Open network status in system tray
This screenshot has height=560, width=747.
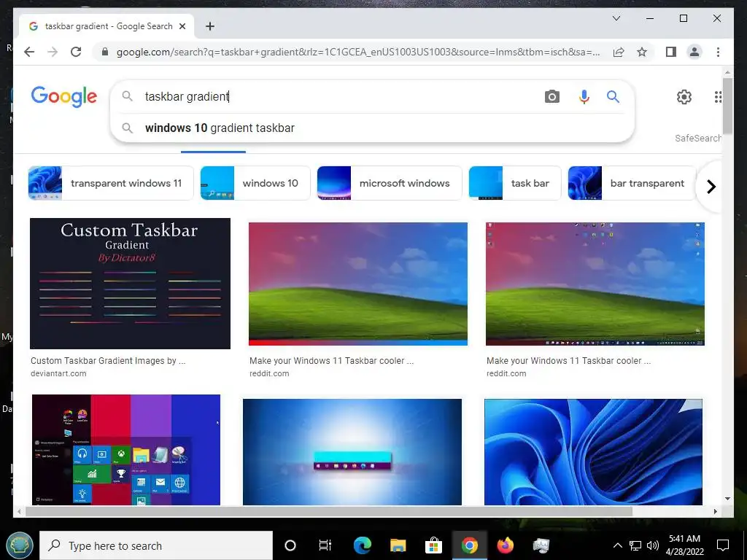[635, 545]
